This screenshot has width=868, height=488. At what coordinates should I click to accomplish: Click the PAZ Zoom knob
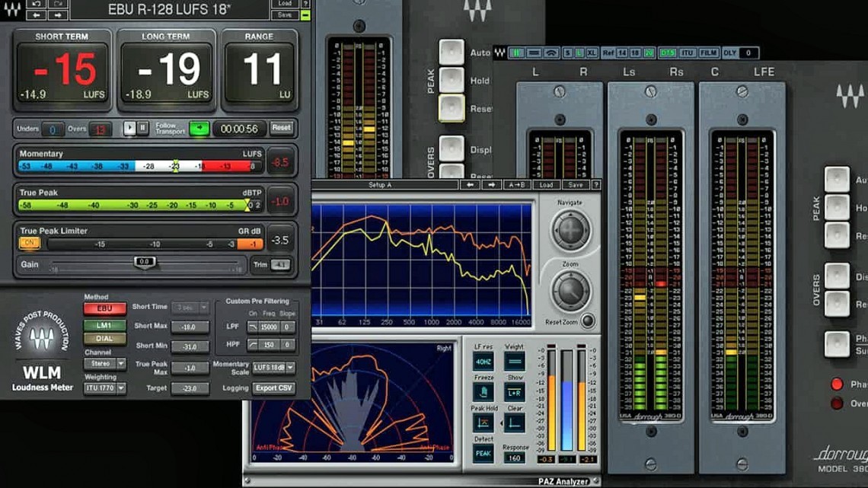click(x=570, y=290)
